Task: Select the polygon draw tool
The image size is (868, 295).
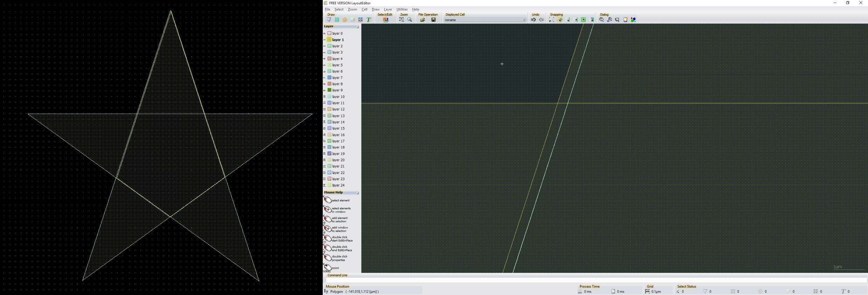Action: [x=329, y=20]
